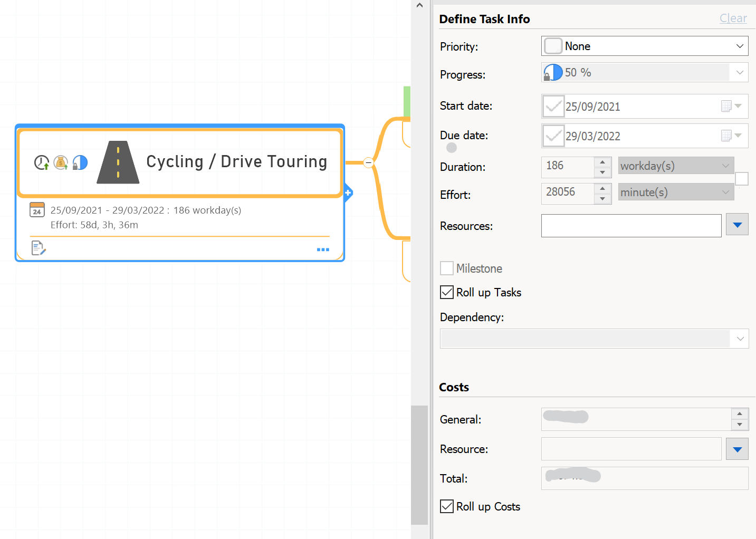
Task: Open the Priority dropdown
Action: 740,46
